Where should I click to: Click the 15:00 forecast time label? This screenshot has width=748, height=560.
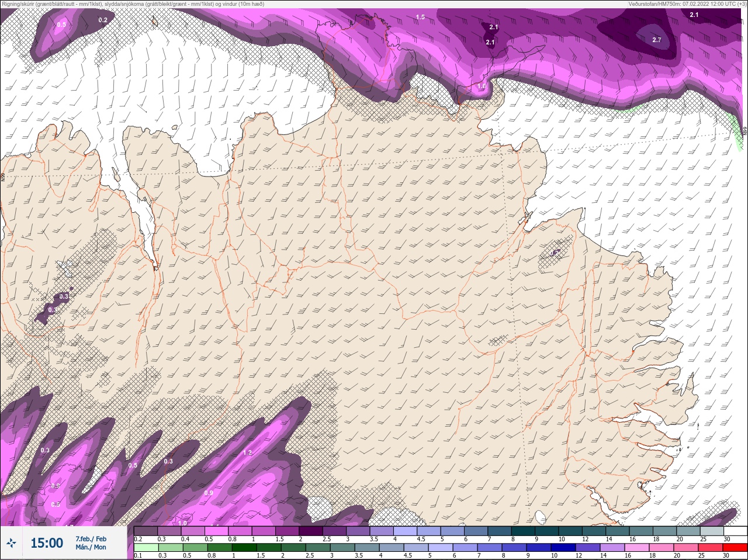pyautogui.click(x=47, y=543)
